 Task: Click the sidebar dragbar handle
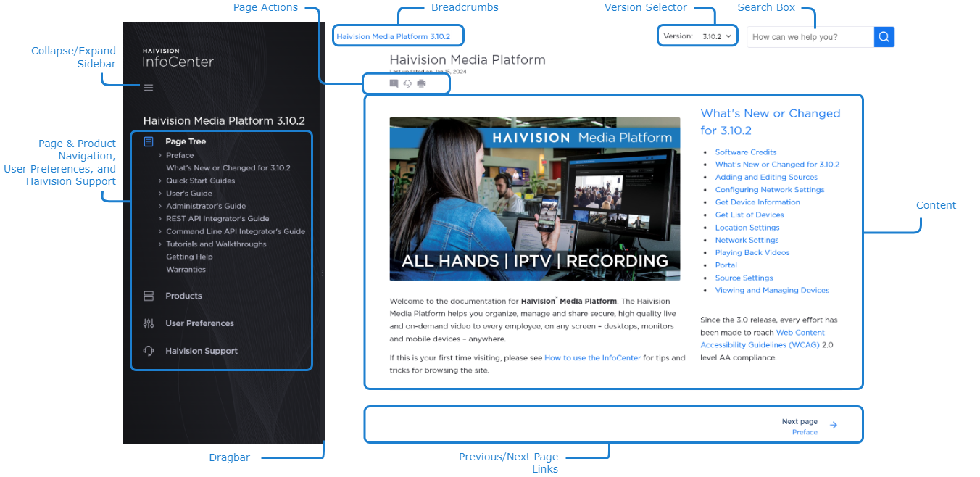click(323, 273)
